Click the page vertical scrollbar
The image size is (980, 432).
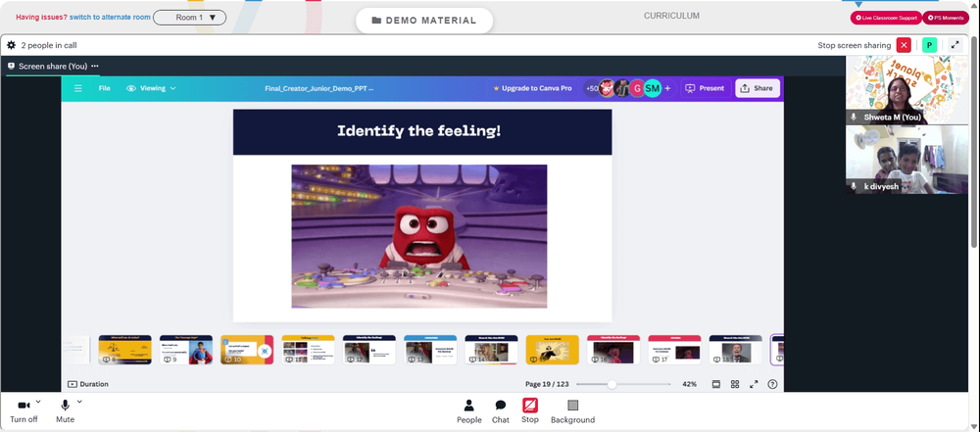(x=975, y=144)
